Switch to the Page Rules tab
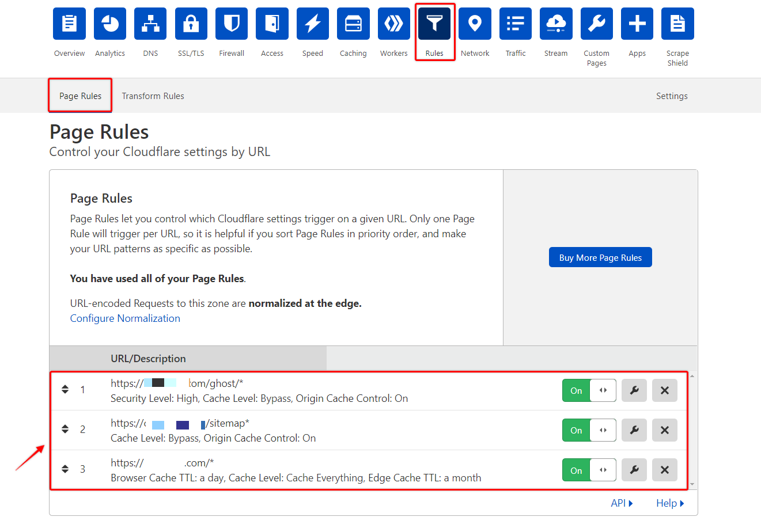The height and width of the screenshot is (532, 761). 80,96
